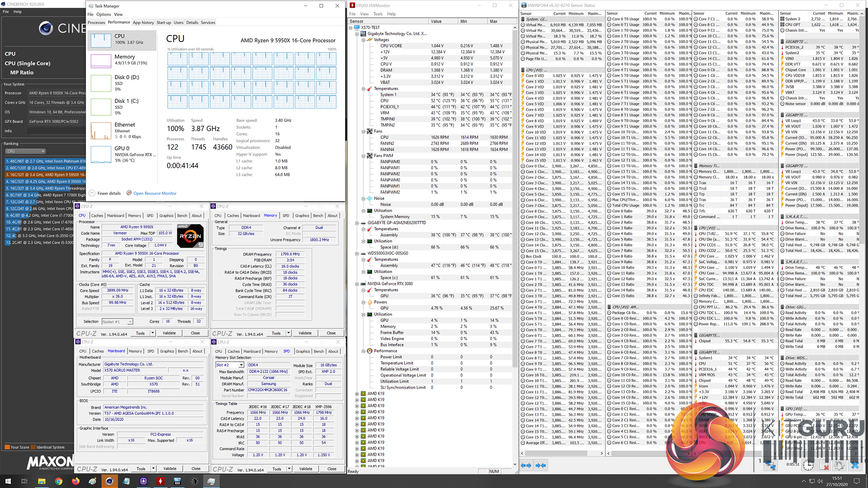
Task: Expand first AMD K19 node in HWMonitor
Action: [x=357, y=394]
